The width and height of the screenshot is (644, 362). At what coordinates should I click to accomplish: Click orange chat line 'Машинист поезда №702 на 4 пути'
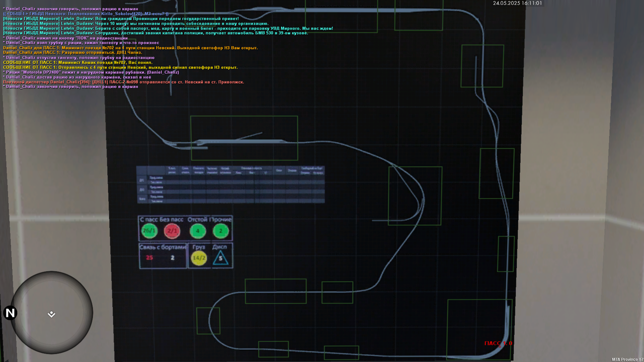pos(130,48)
